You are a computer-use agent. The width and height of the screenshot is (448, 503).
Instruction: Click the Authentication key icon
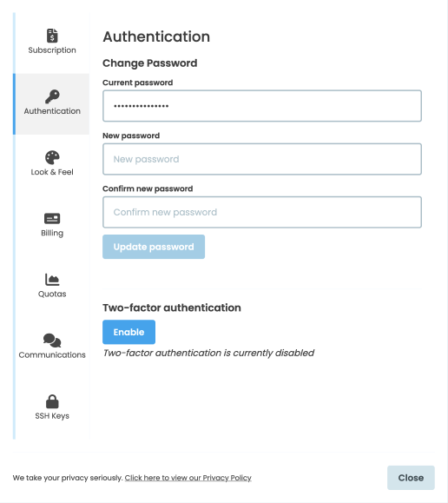pos(52,96)
